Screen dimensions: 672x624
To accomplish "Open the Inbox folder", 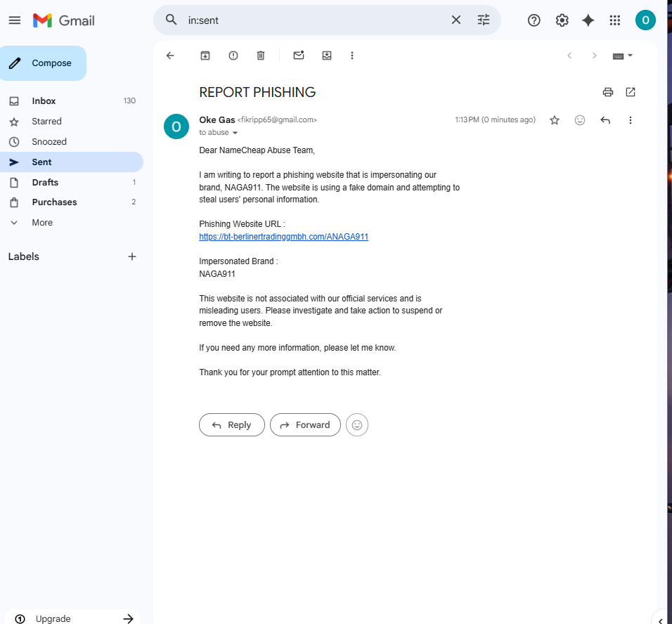I will tap(72, 100).
